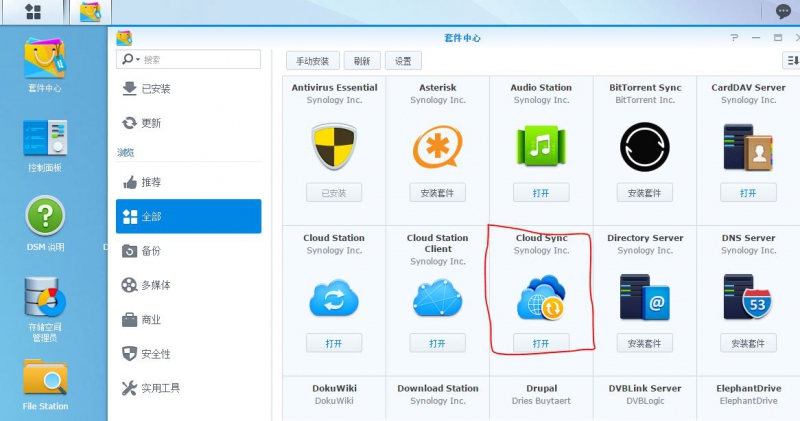Open Cloud Sync using its Open button
Screen dimensions: 800x421
[541, 343]
